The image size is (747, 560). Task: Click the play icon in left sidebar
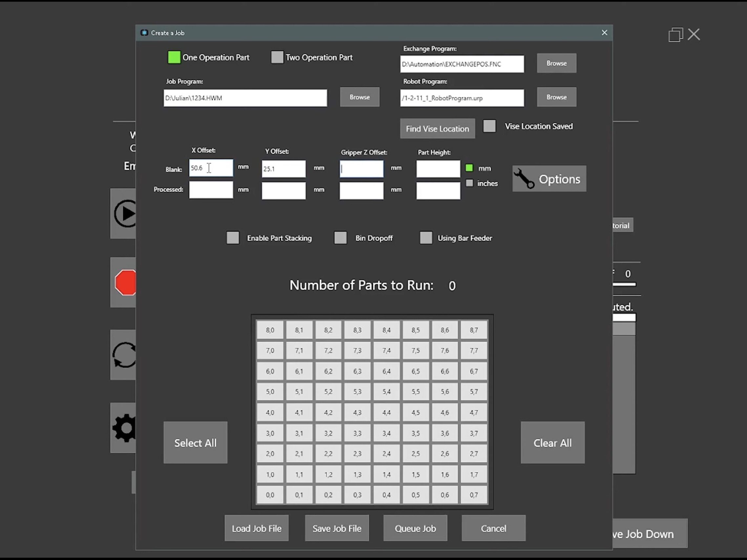124,213
